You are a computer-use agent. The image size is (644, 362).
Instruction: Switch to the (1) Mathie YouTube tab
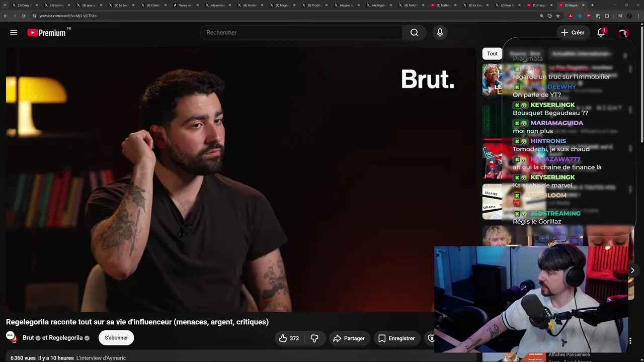pyautogui.click(x=443, y=5)
